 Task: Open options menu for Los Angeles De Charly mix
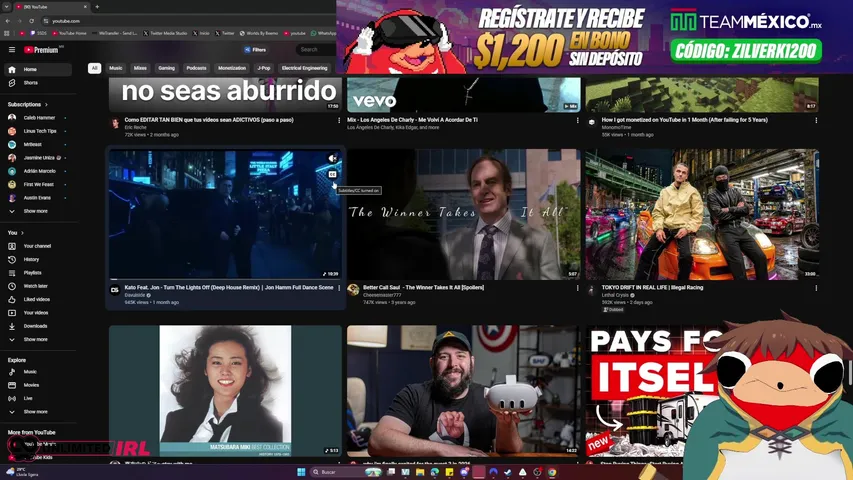(578, 120)
